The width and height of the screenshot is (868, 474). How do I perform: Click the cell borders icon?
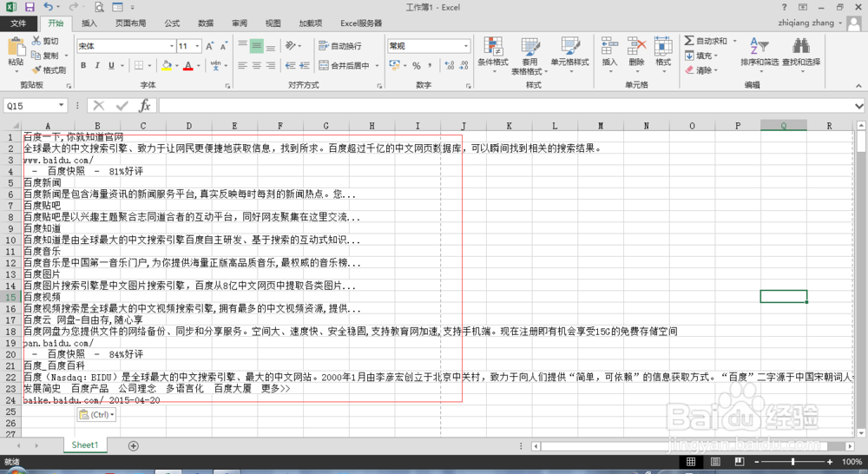[139, 65]
